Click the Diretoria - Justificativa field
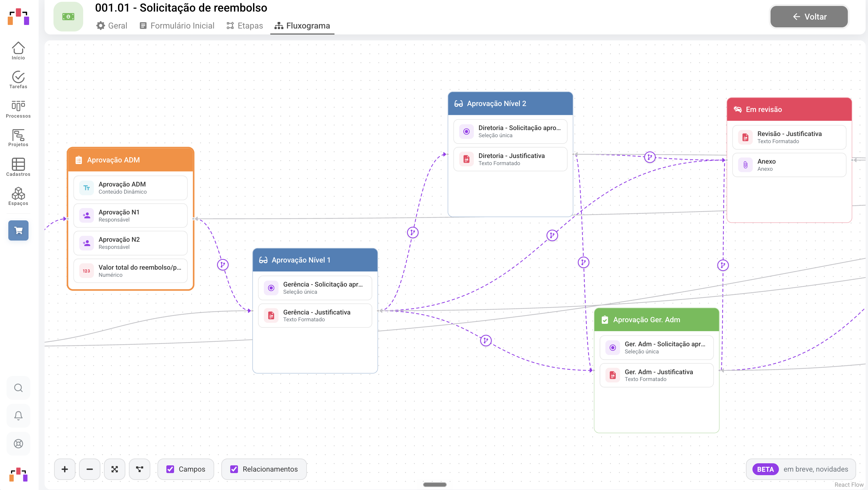868x490 pixels. pos(510,159)
